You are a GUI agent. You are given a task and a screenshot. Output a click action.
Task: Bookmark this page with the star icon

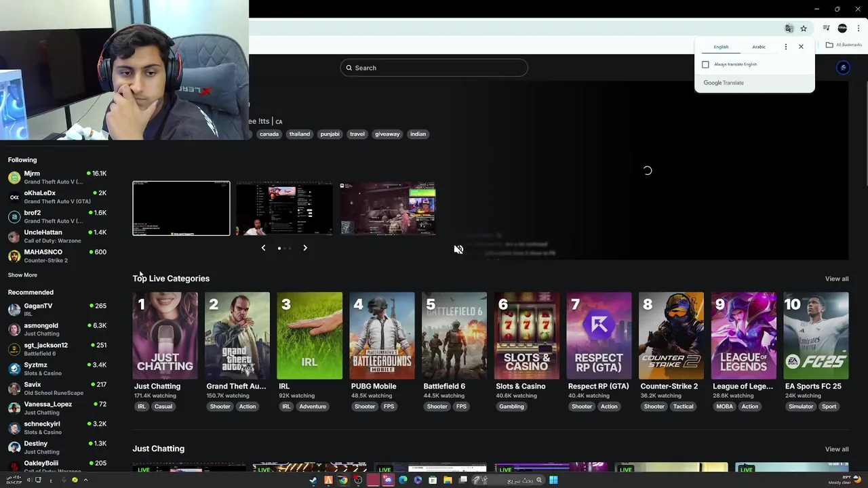[804, 28]
